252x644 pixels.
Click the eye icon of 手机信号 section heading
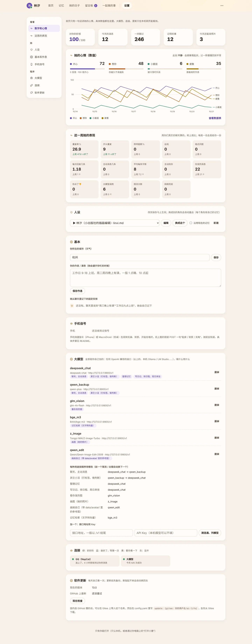coord(71,324)
